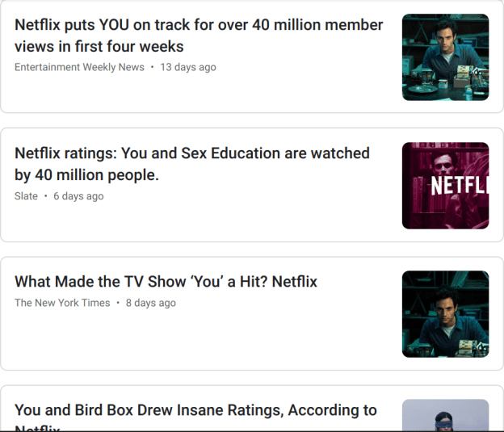
Task: Open the Netflix puts YOU on track headline
Action: click(x=199, y=36)
